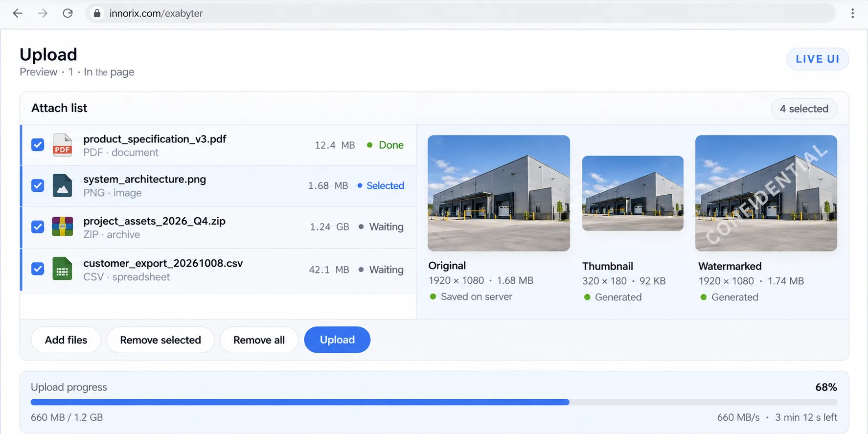Click the 1.24 GB size value

coord(329,227)
